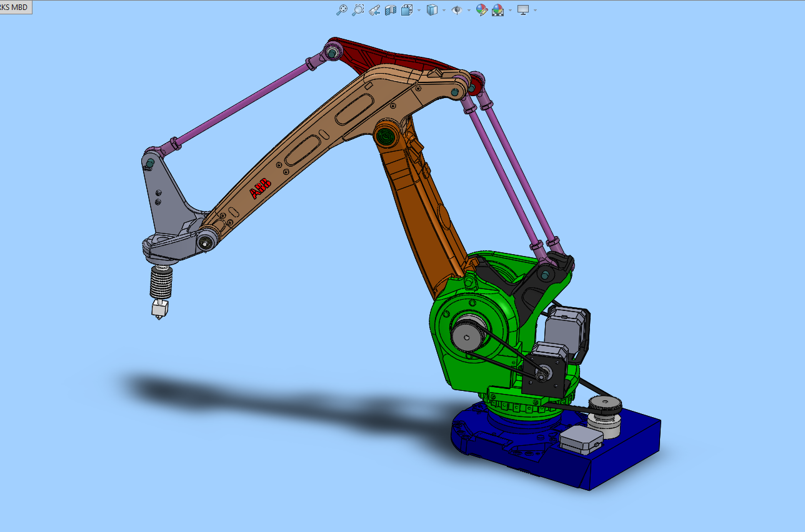The width and height of the screenshot is (805, 532).
Task: Expand the View Settings dropdown arrow
Action: [535, 11]
